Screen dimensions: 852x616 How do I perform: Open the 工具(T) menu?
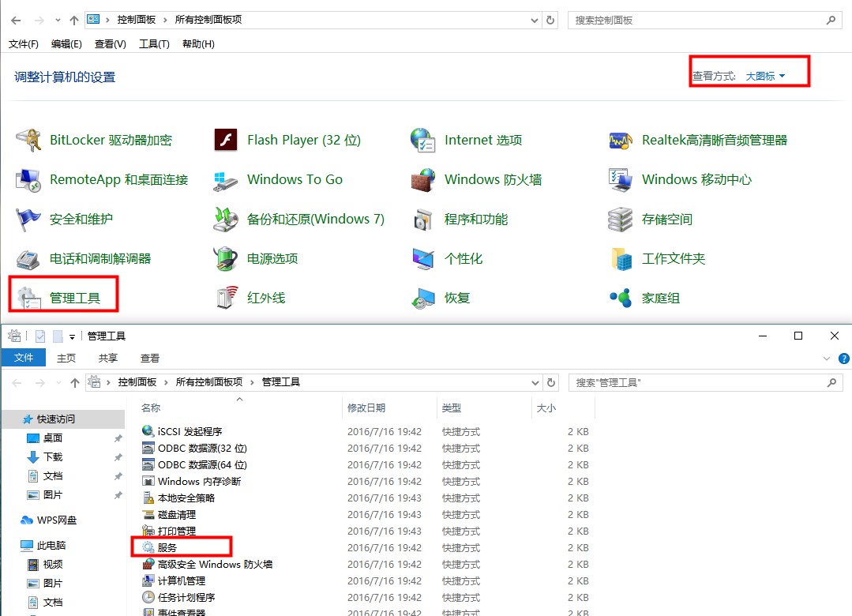pos(154,44)
